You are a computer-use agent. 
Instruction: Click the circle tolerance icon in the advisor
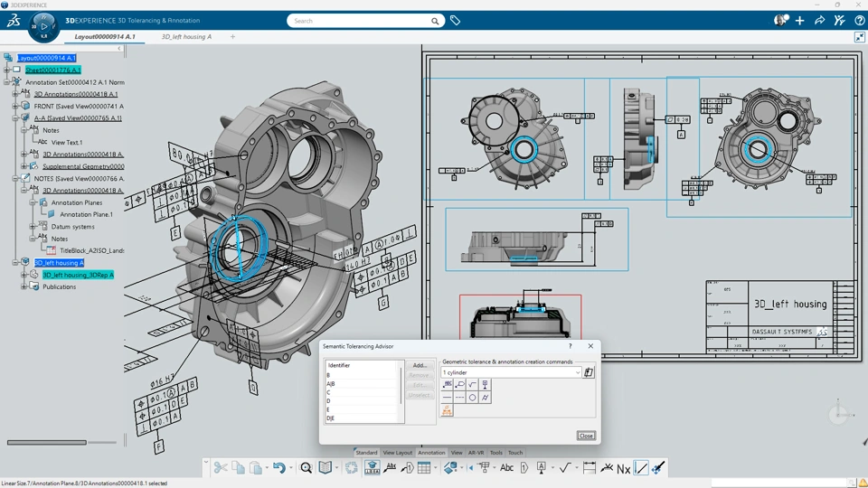[x=473, y=398]
